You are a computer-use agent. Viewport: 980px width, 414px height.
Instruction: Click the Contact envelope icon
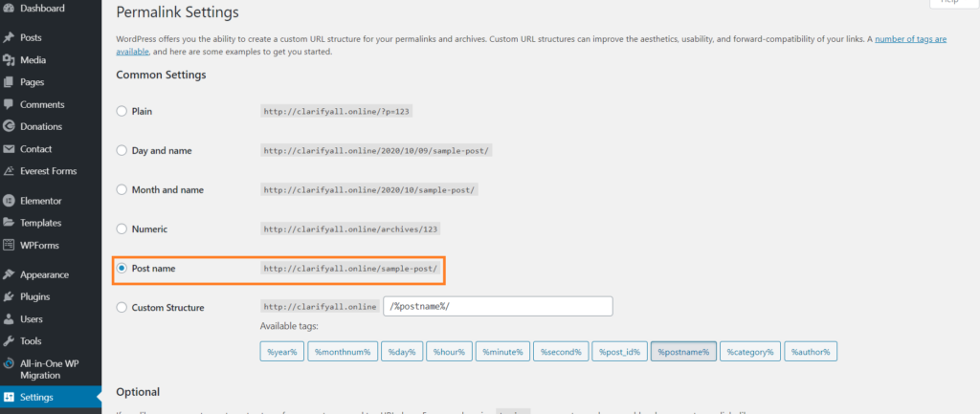(x=9, y=148)
